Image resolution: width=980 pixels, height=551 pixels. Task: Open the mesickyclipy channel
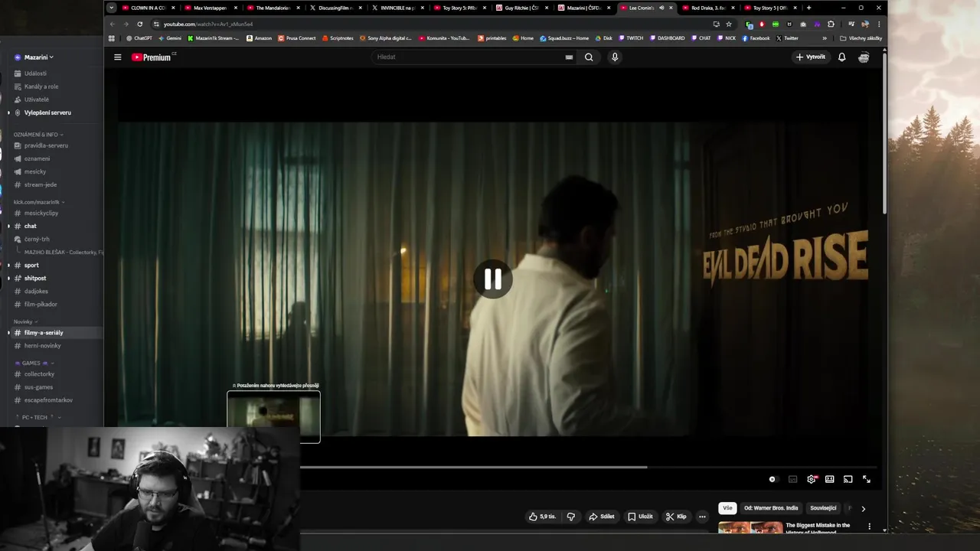click(41, 213)
